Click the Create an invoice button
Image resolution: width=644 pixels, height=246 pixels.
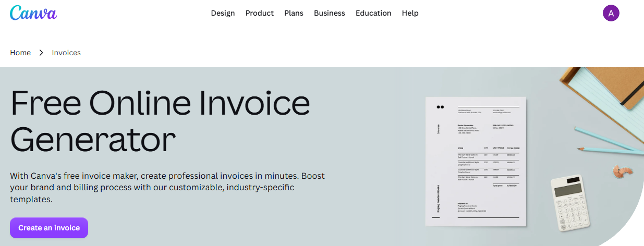(49, 228)
